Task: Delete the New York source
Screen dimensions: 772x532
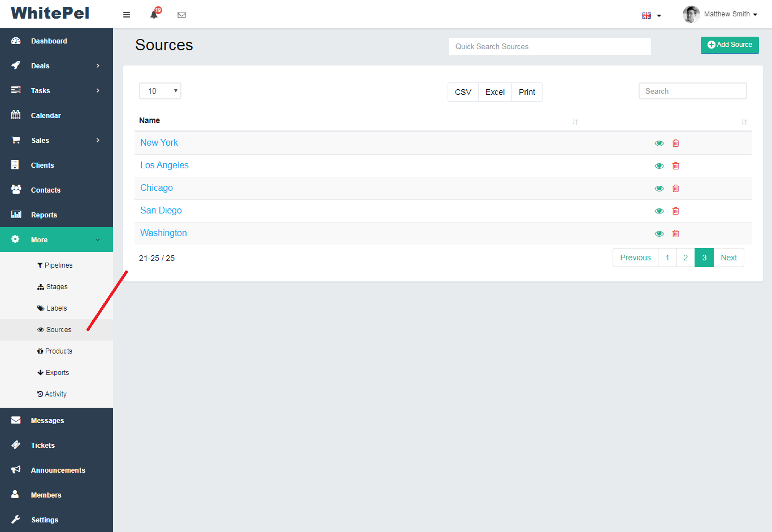Action: (x=675, y=143)
